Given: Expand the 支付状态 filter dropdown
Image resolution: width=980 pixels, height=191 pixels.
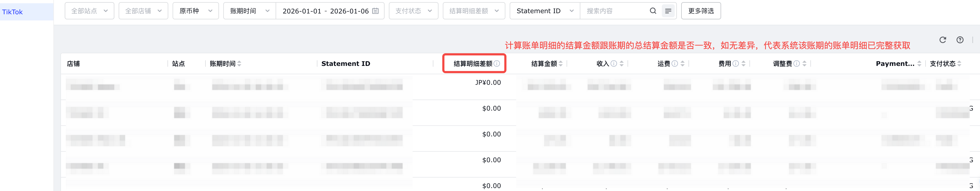Looking at the screenshot, I should [413, 11].
